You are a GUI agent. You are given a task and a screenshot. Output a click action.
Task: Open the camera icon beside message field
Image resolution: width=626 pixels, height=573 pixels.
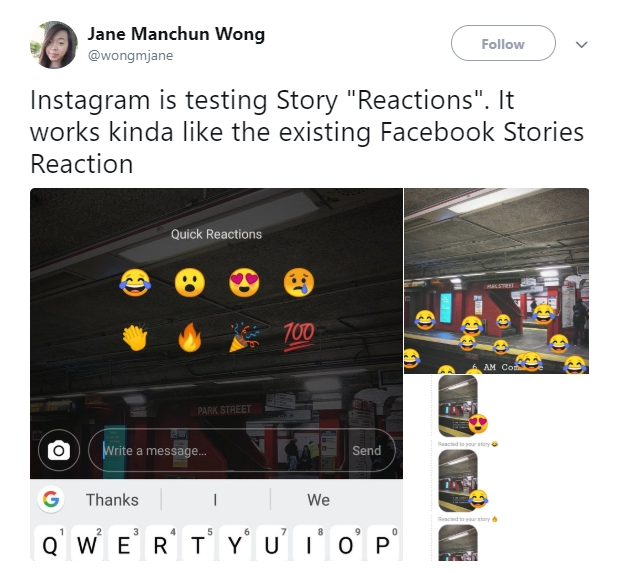59,450
